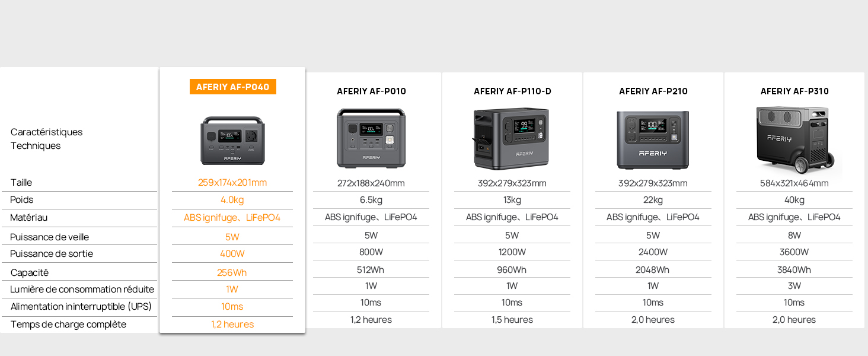
Task: Click the Caractéristiques Techniques heading
Action: [47, 139]
